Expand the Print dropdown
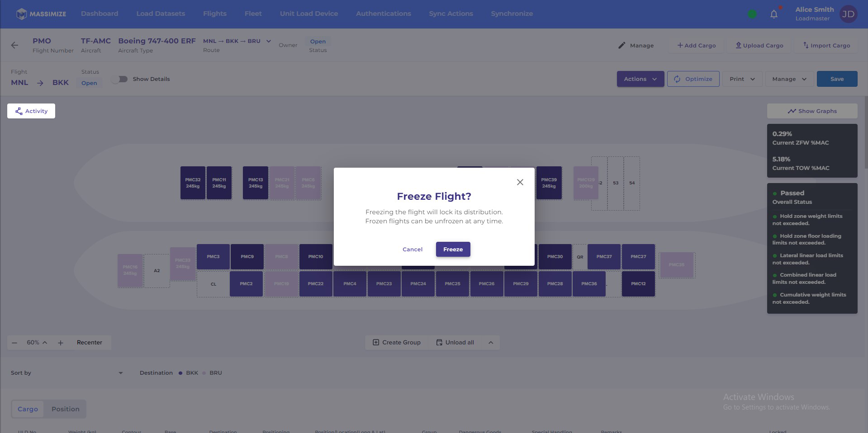This screenshot has width=868, height=433. point(742,79)
